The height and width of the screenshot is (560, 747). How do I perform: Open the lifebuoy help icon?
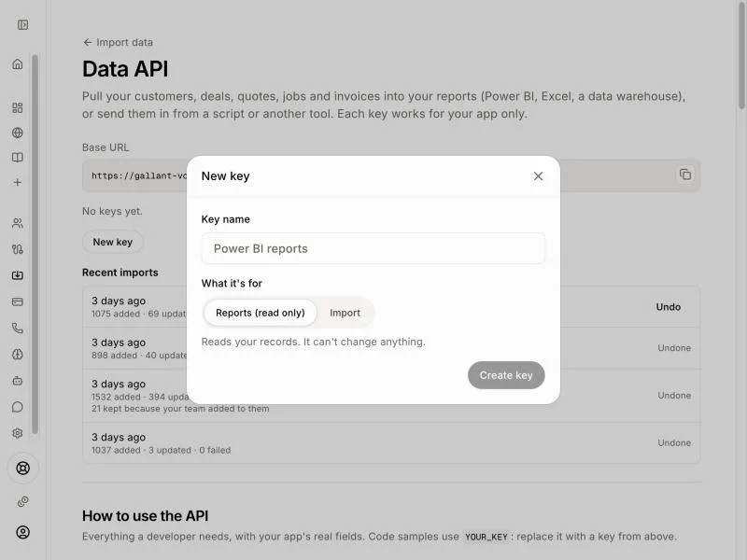coord(22,469)
